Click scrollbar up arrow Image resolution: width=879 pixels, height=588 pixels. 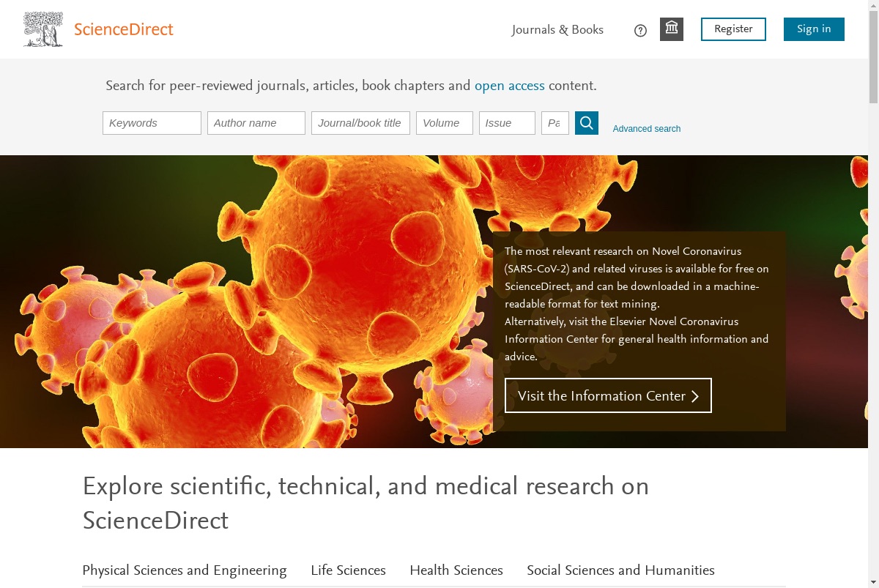coord(873,6)
